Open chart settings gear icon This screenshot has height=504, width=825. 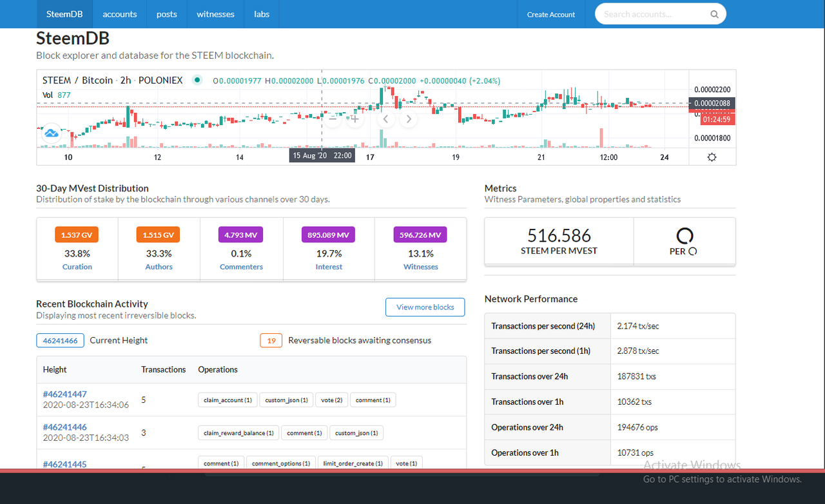click(712, 157)
